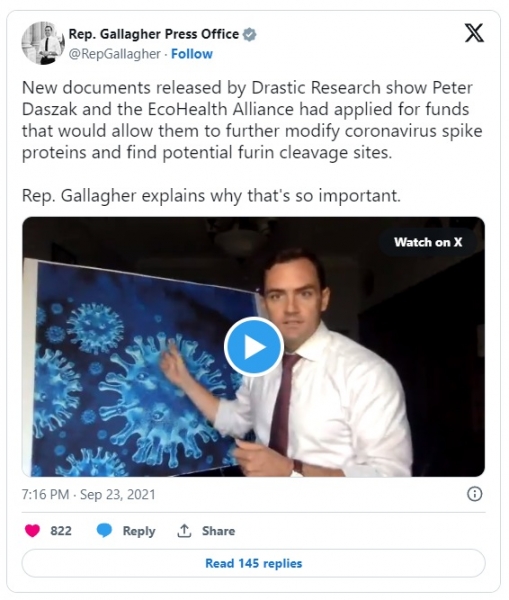Open the @RepGallagher handle link
This screenshot has height=600, width=509.
tap(114, 54)
